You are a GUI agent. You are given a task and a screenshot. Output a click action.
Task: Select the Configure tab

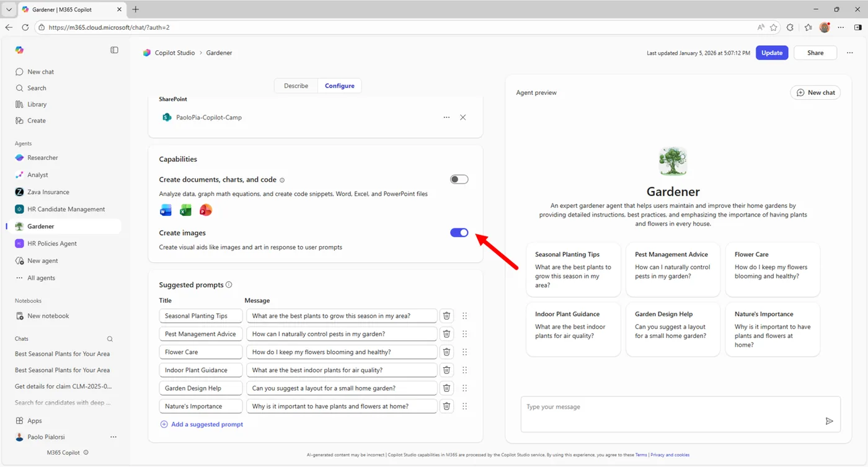(340, 86)
